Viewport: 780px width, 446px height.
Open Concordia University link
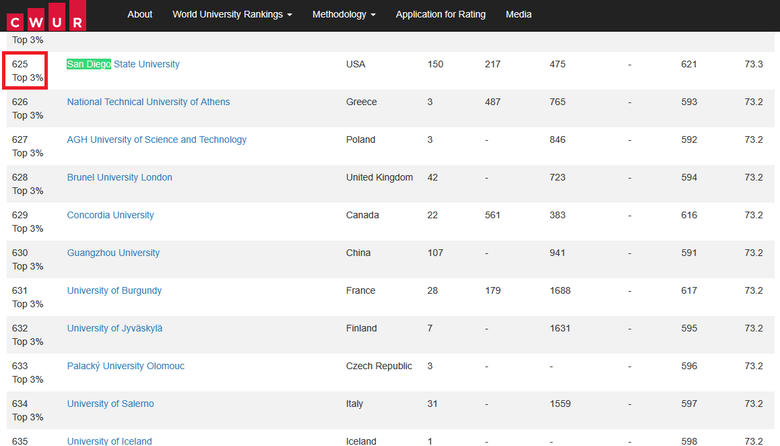(110, 215)
